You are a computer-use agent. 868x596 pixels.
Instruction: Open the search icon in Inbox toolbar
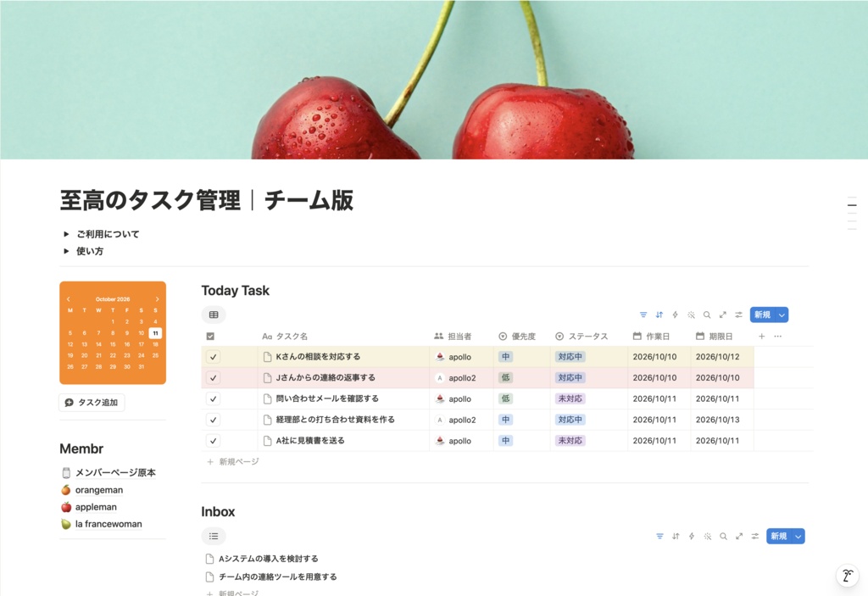point(723,536)
